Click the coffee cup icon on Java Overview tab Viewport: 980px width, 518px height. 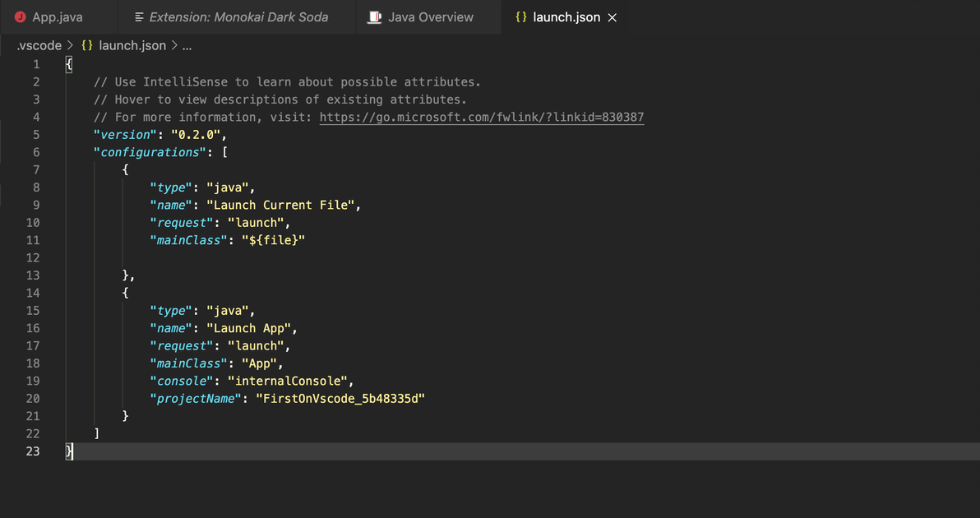[375, 17]
